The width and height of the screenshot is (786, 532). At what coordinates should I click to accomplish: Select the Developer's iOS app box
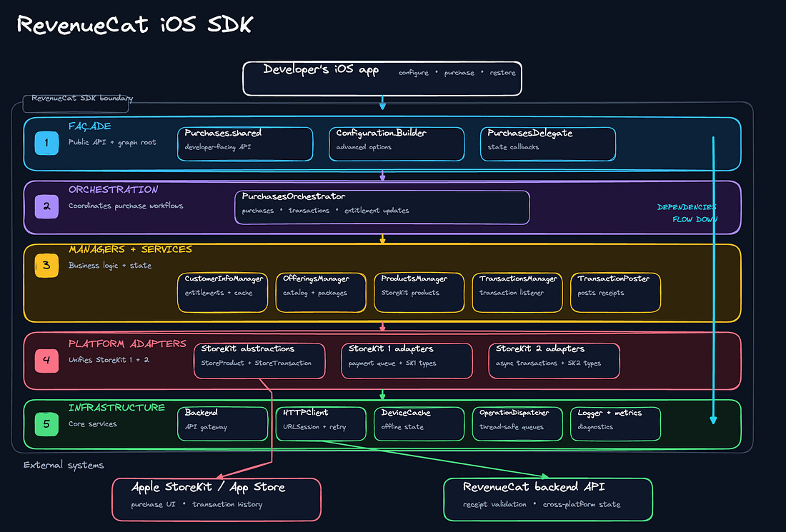[382, 79]
